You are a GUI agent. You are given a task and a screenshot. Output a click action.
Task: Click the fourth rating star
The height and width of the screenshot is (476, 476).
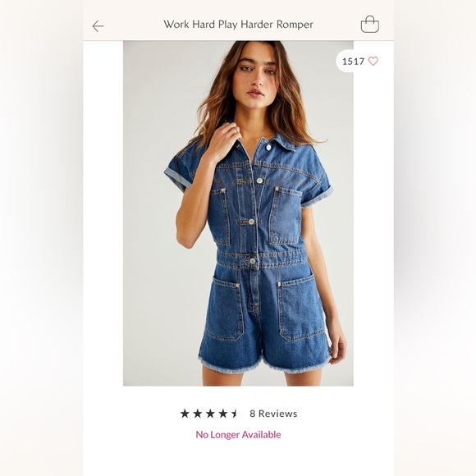click(x=223, y=413)
